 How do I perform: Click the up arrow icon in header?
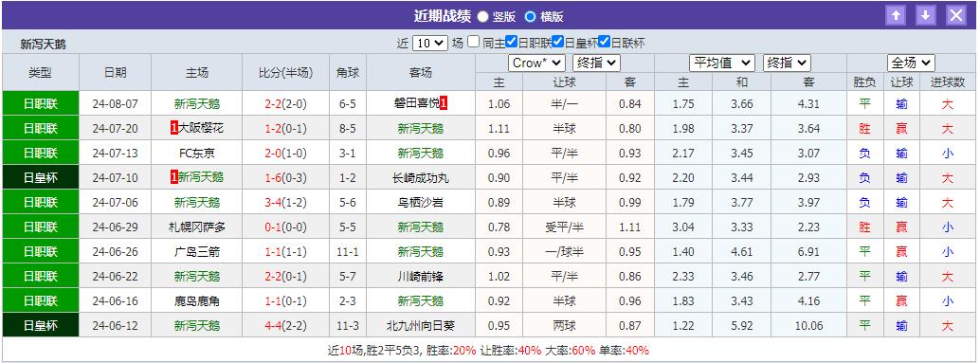896,15
